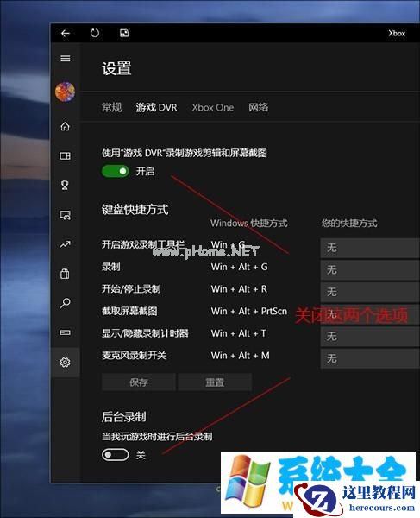Open the user profile avatar

pyautogui.click(x=65, y=92)
